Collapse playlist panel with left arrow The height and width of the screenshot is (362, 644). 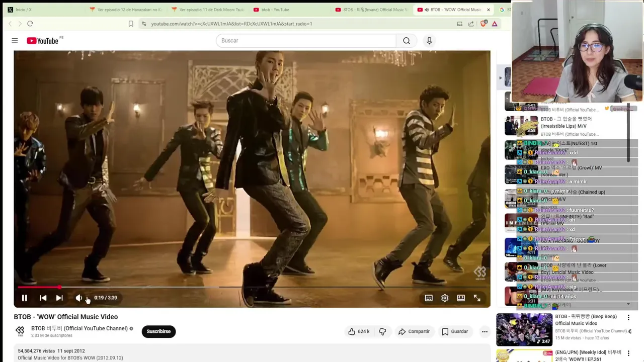coord(501,77)
